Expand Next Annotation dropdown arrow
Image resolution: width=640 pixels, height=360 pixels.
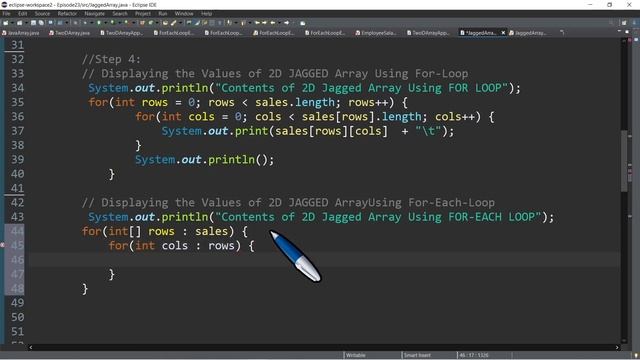pos(236,23)
